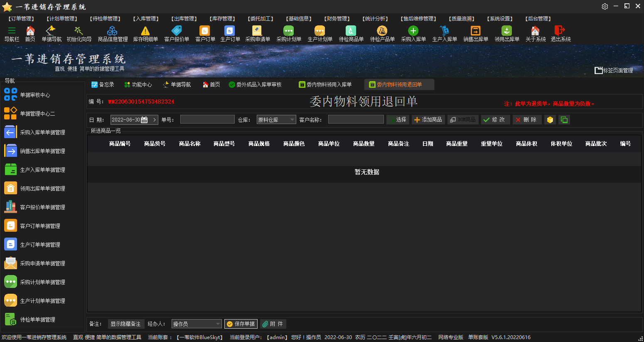Screen dimensions: 644x342
Task: Click 商品数量 column header
Action: point(364,144)
